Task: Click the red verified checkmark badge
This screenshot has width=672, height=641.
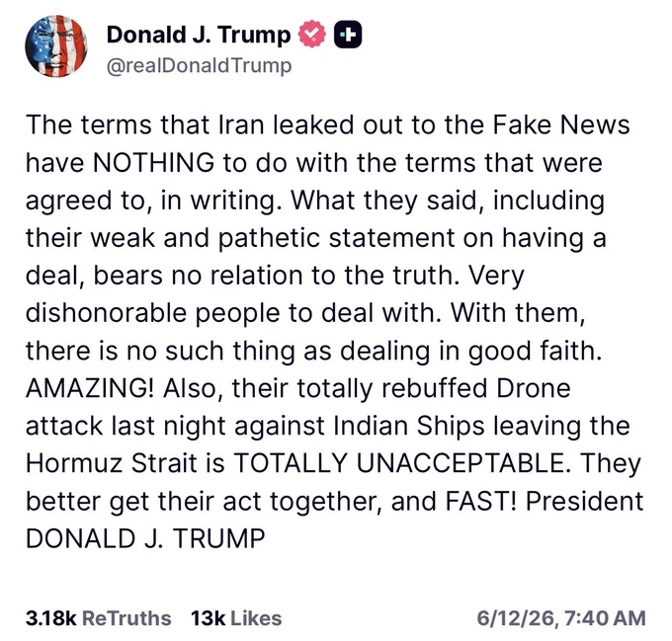Action: 311,35
